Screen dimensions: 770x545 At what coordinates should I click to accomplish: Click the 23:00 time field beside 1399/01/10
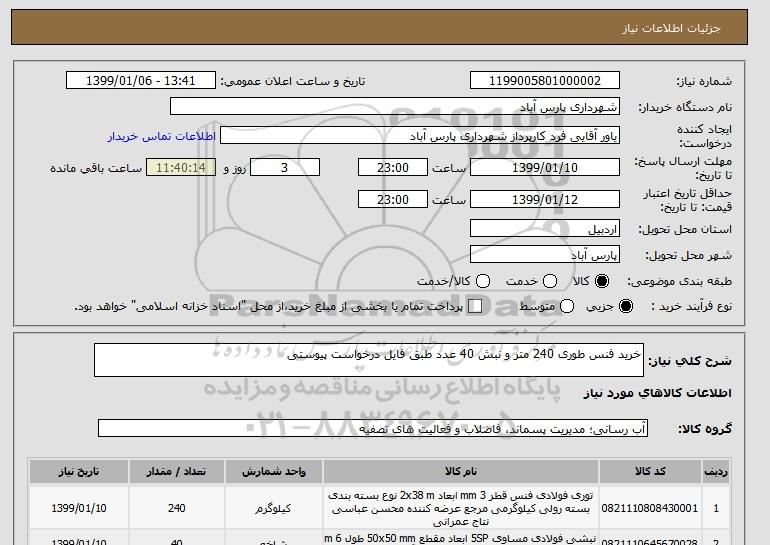(393, 167)
